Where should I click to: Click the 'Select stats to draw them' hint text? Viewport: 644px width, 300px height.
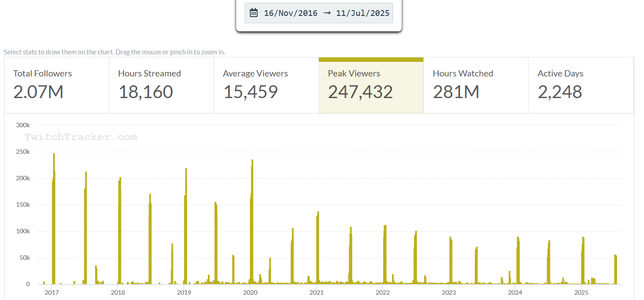coord(115,52)
